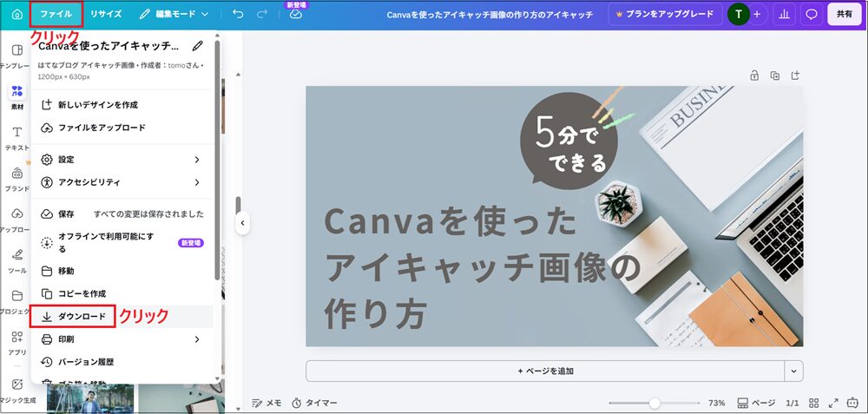The height and width of the screenshot is (414, 868).
Task: Open the ブランド sidebar panel
Action: tap(16, 179)
